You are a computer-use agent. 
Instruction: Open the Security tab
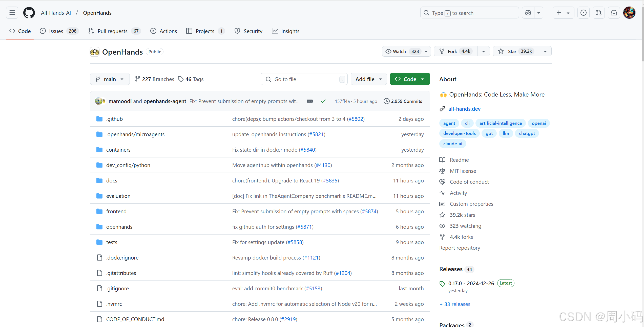click(248, 31)
